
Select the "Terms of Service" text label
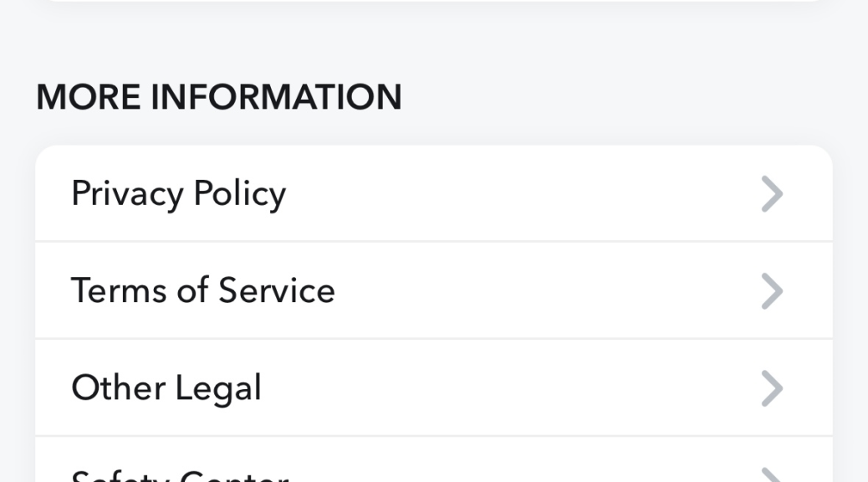tap(202, 290)
